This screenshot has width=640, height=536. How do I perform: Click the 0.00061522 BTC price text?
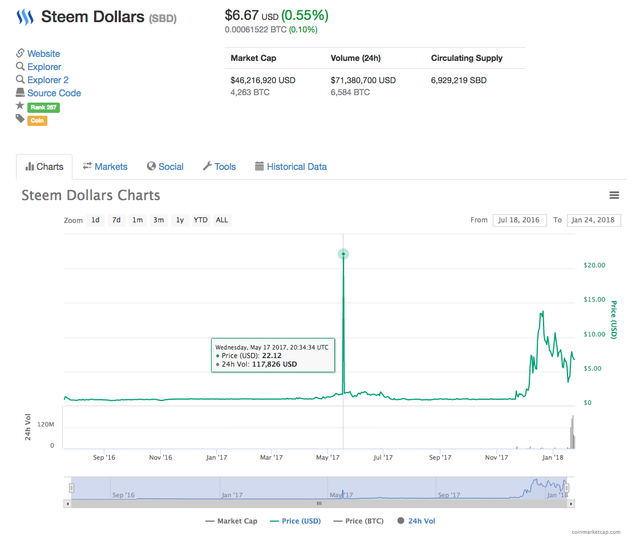pos(256,29)
